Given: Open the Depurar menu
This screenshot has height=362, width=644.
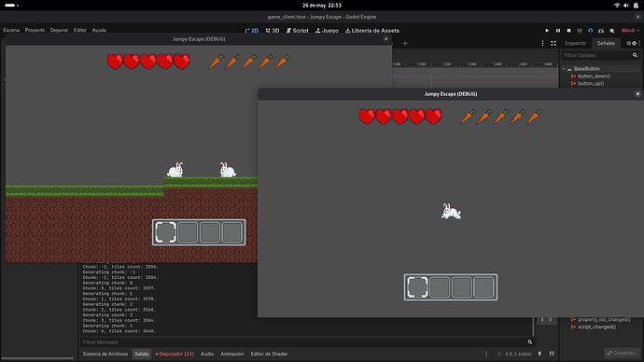Looking at the screenshot, I should coord(59,30).
